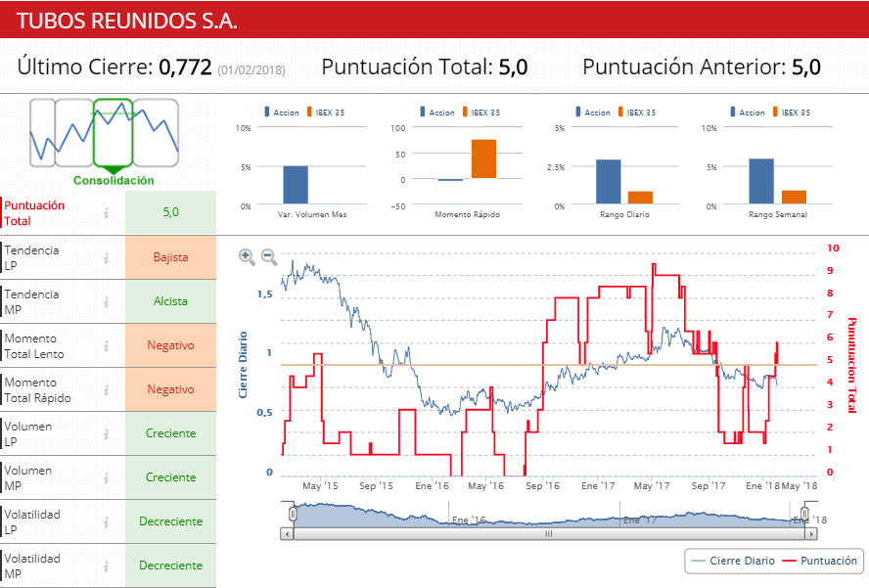Toggle IBEX 35 series in Momento Rápido chart

(481, 112)
